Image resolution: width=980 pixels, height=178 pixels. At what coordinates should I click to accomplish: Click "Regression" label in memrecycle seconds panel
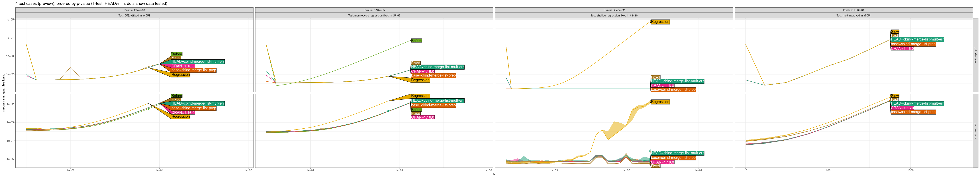coord(420,96)
